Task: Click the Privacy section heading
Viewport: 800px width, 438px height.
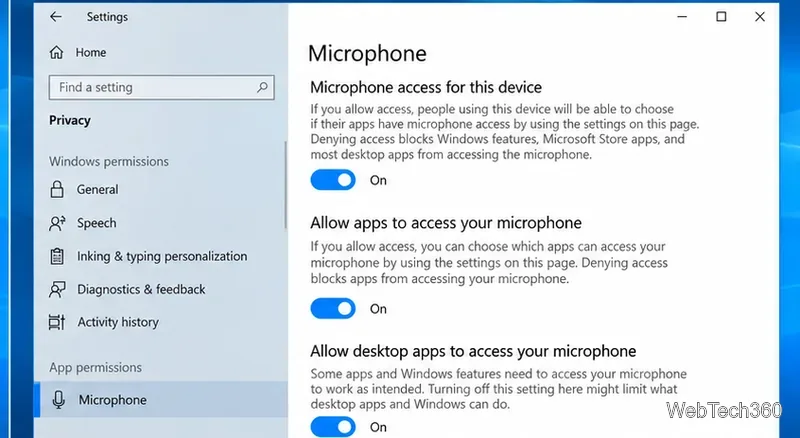Action: [70, 120]
